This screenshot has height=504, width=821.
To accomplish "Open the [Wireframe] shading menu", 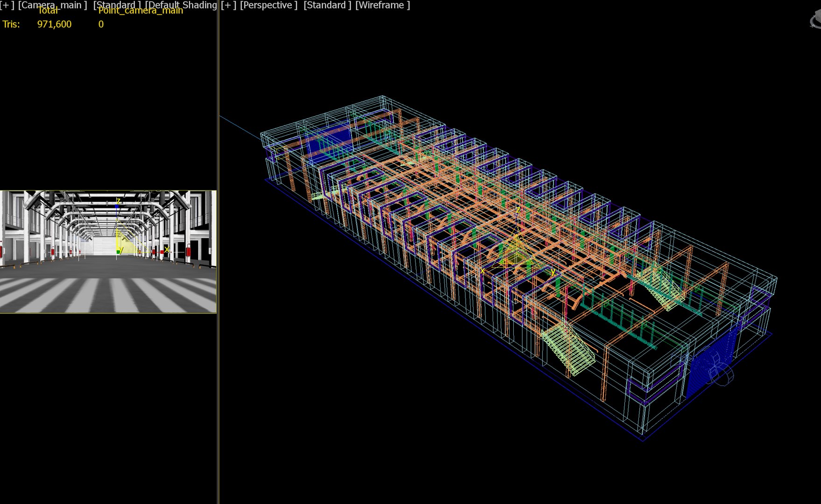I will 382,5.
